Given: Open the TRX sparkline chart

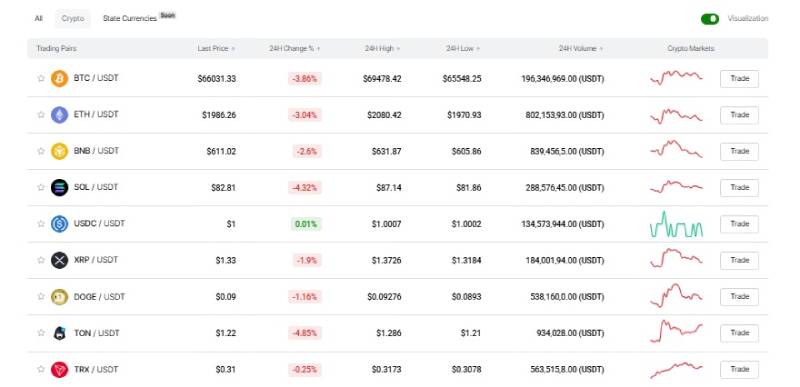Looking at the screenshot, I should click(x=677, y=370).
